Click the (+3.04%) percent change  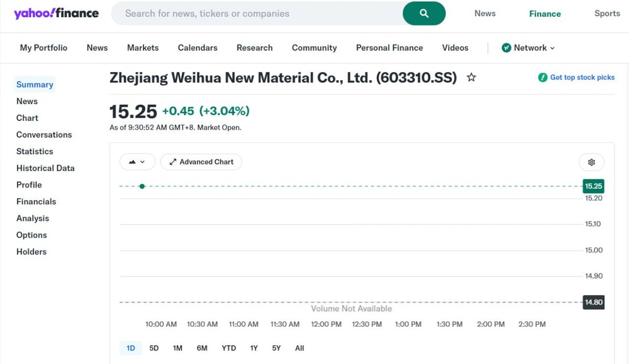click(x=224, y=111)
